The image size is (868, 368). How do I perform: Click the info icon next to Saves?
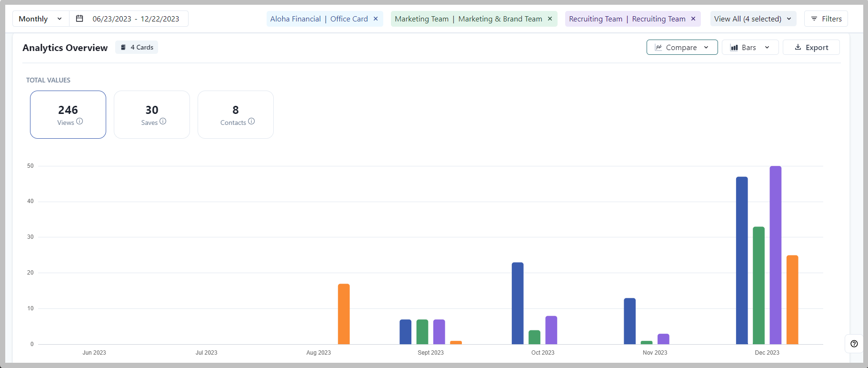coord(163,121)
